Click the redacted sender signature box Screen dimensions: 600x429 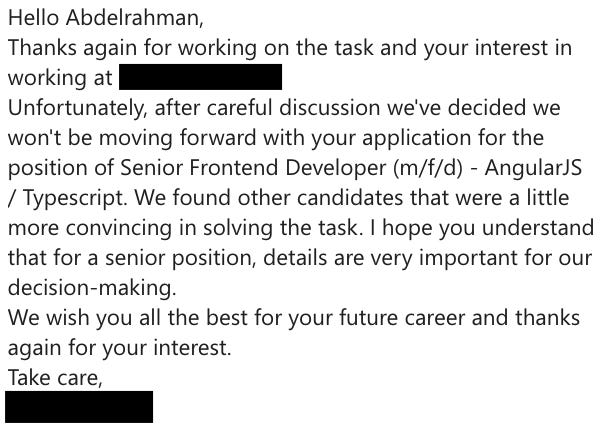(x=79, y=407)
